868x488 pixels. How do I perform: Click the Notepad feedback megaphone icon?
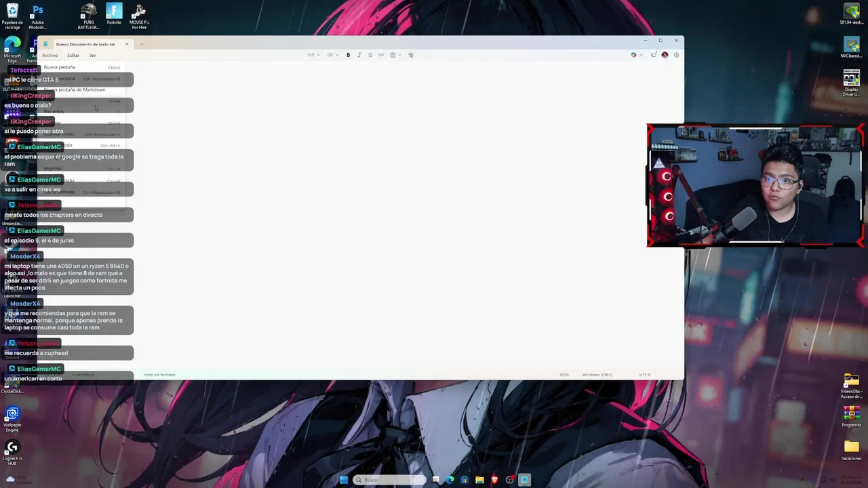(x=653, y=55)
